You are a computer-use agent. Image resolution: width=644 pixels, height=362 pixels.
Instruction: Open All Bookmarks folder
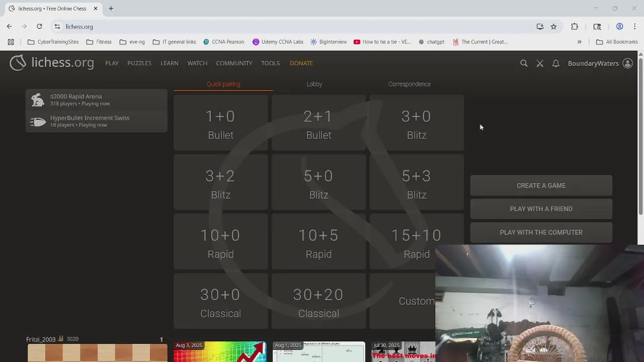coord(617,42)
